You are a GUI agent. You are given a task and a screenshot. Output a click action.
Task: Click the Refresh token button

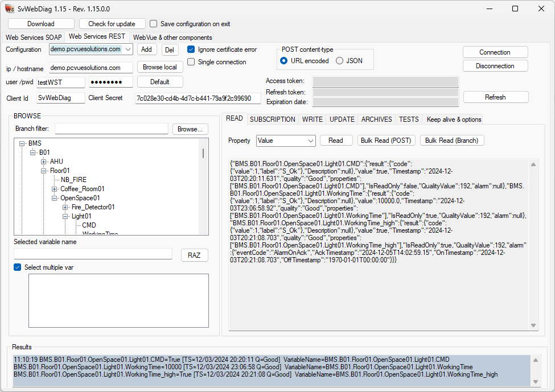pos(496,97)
